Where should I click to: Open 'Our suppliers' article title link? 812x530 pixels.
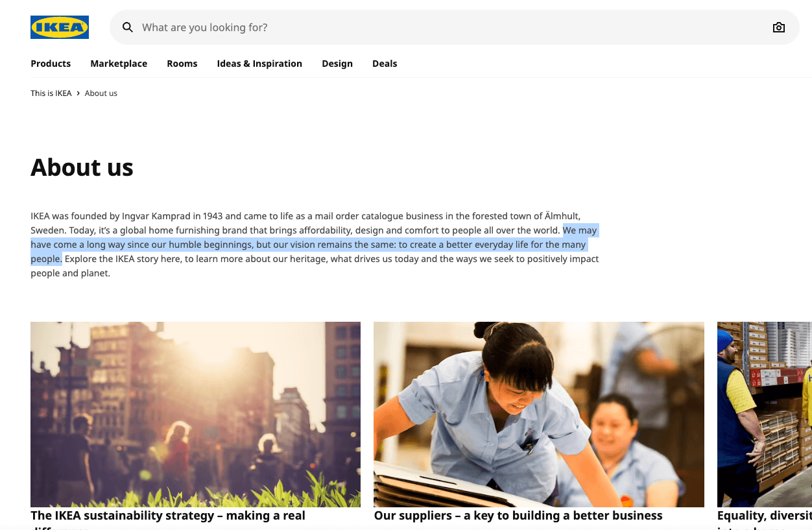[518, 516]
